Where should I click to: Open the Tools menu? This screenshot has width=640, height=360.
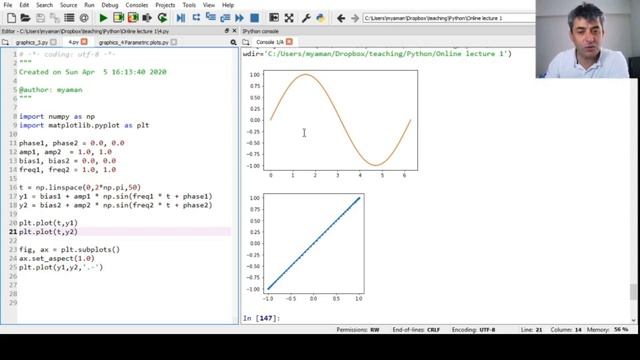(189, 5)
